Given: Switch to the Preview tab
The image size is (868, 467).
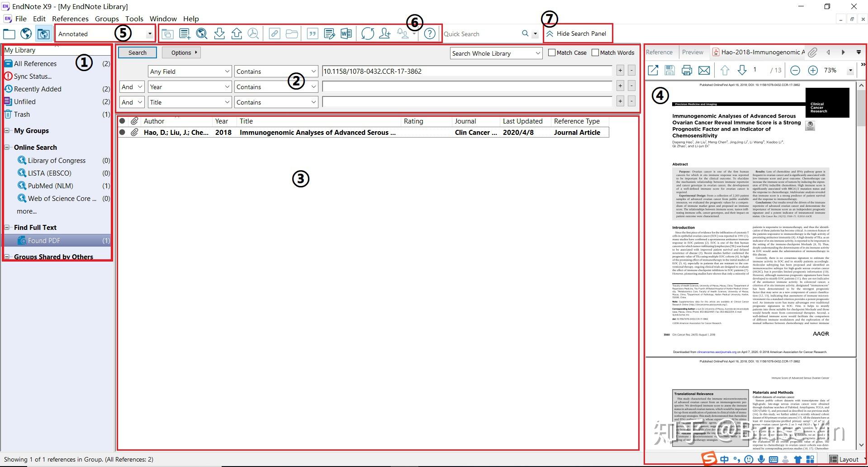Looking at the screenshot, I should pos(693,52).
